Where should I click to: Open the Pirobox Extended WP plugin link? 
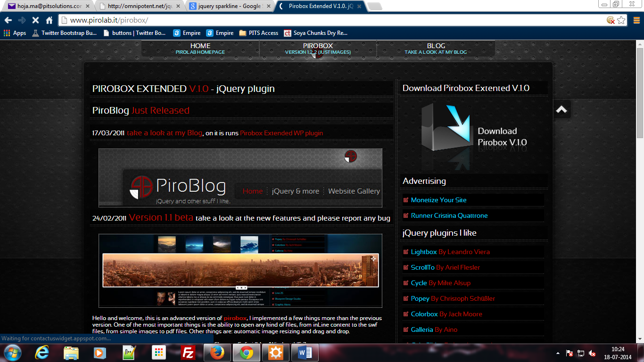point(281,133)
